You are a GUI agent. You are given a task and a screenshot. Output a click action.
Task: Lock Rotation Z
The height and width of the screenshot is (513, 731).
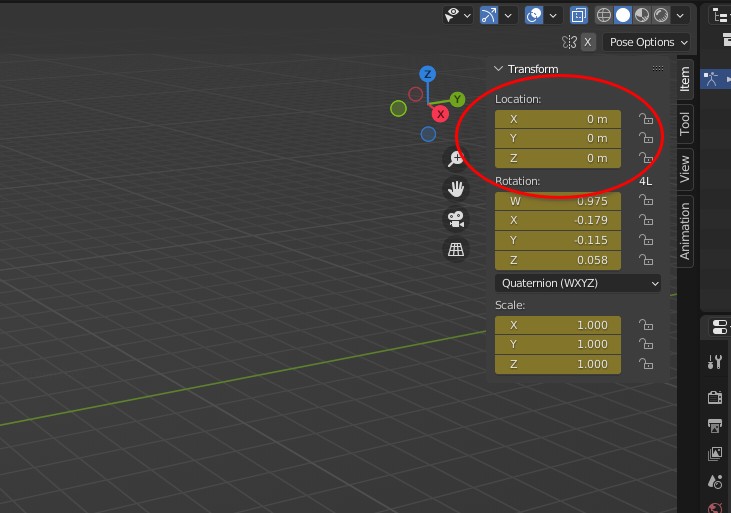point(646,260)
